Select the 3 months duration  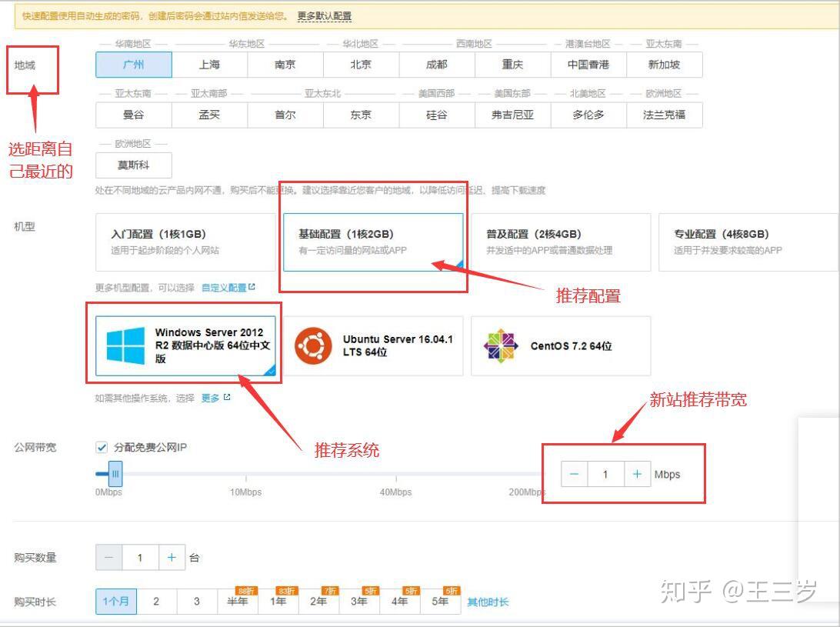(x=197, y=602)
